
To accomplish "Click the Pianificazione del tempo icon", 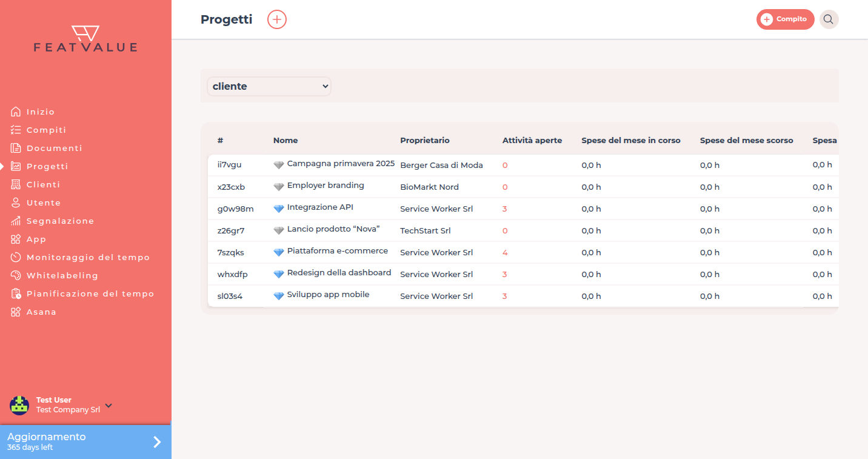I will pos(16,293).
